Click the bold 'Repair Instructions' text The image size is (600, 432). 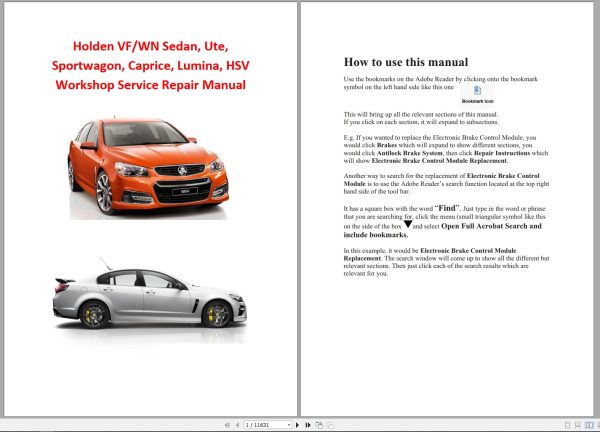click(x=502, y=153)
